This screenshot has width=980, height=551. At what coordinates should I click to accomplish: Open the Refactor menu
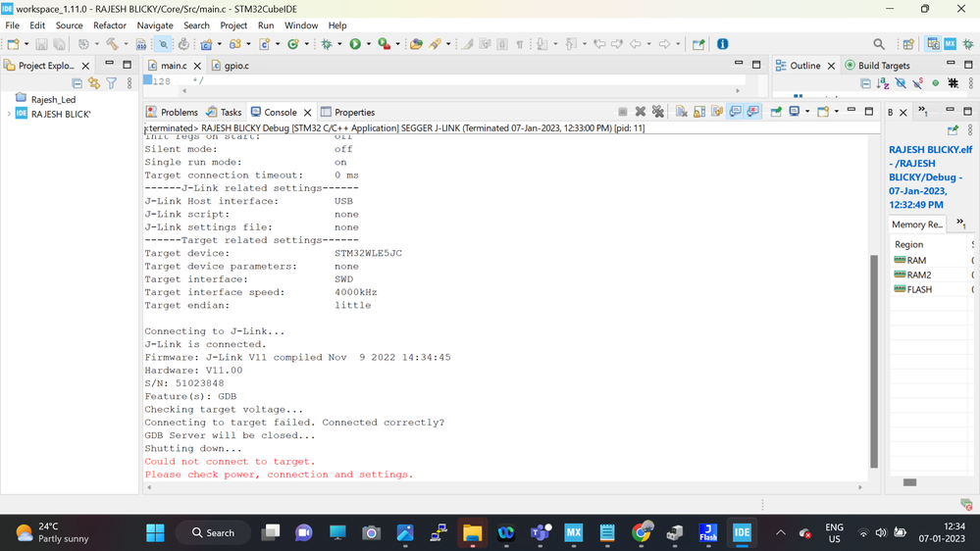(x=109, y=25)
